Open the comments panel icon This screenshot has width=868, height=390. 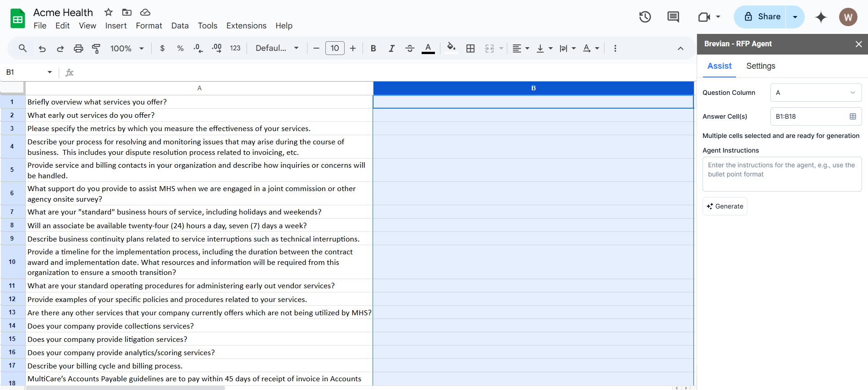[673, 17]
